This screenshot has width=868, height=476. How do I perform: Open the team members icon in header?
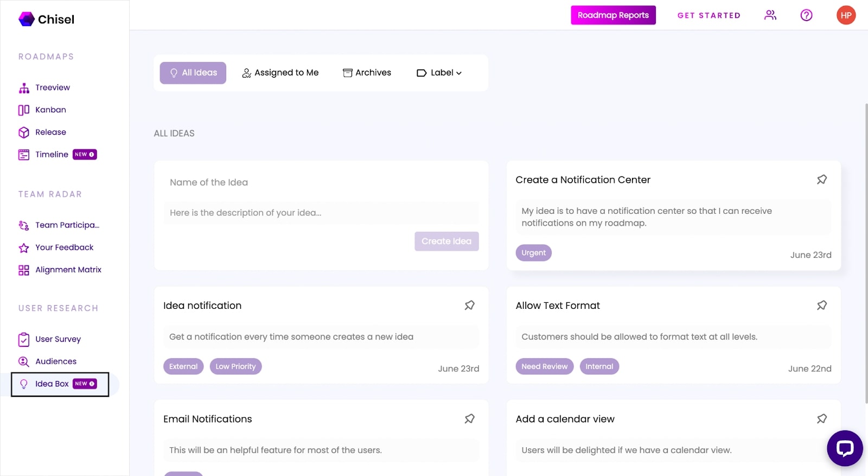pos(770,15)
